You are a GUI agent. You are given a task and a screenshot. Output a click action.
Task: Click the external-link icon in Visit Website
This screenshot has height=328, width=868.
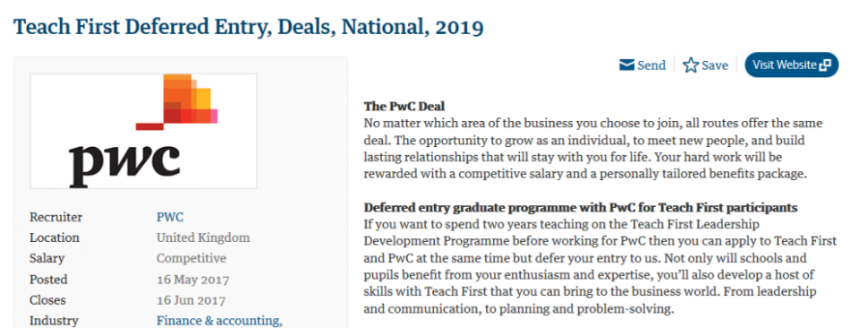825,65
